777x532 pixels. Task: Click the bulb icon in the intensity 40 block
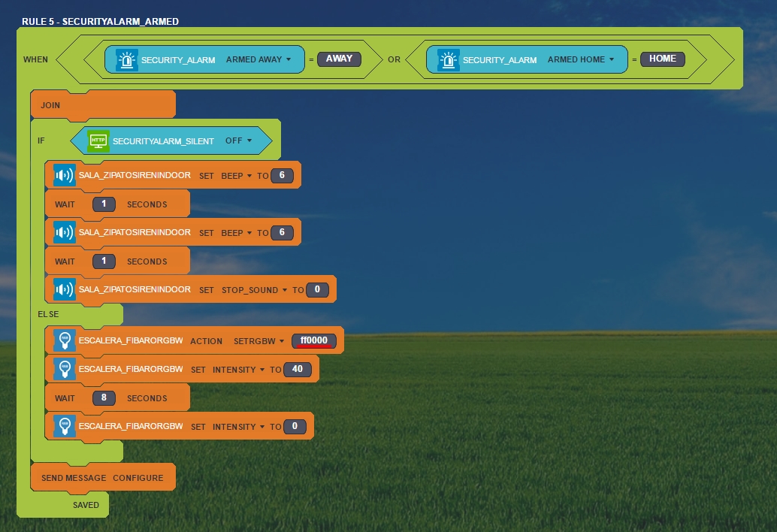pos(65,369)
